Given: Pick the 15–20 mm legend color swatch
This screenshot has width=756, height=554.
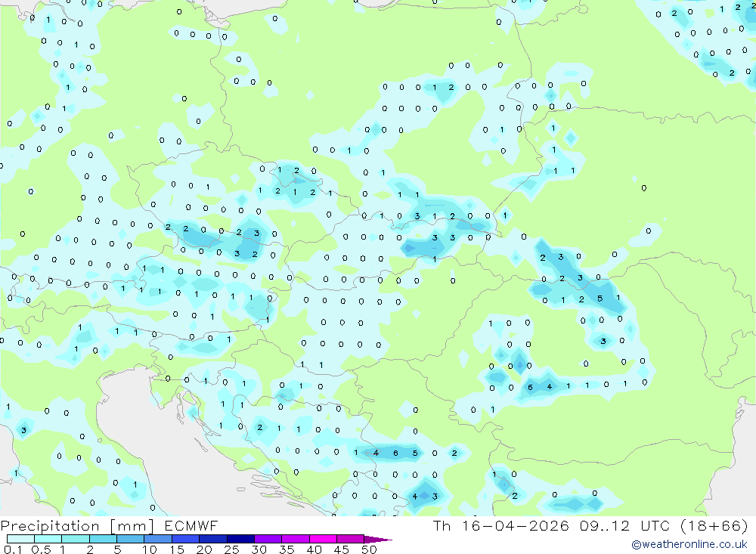Looking at the screenshot, I should tap(186, 539).
